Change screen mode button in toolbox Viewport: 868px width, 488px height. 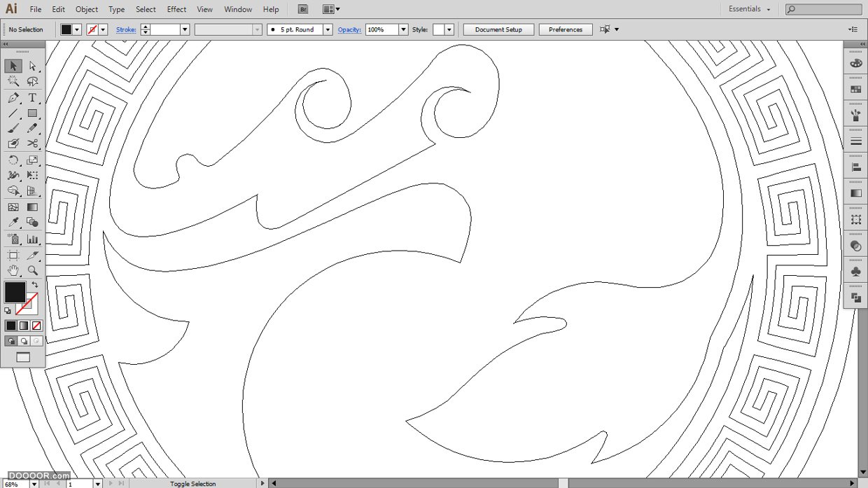tap(23, 357)
